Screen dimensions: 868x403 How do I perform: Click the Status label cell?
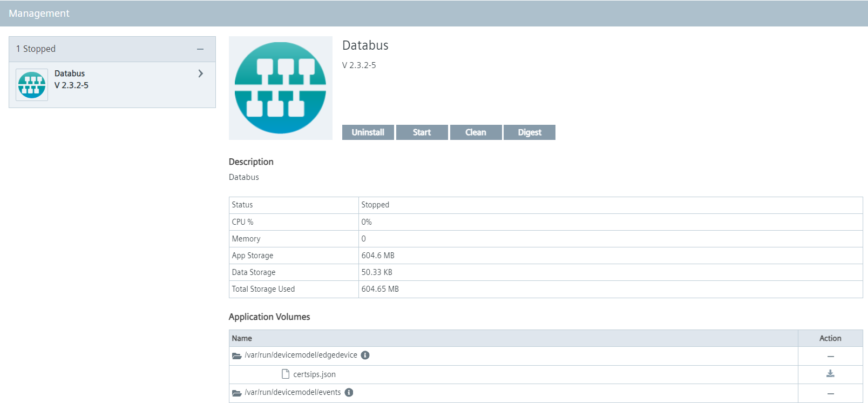pyautogui.click(x=294, y=205)
